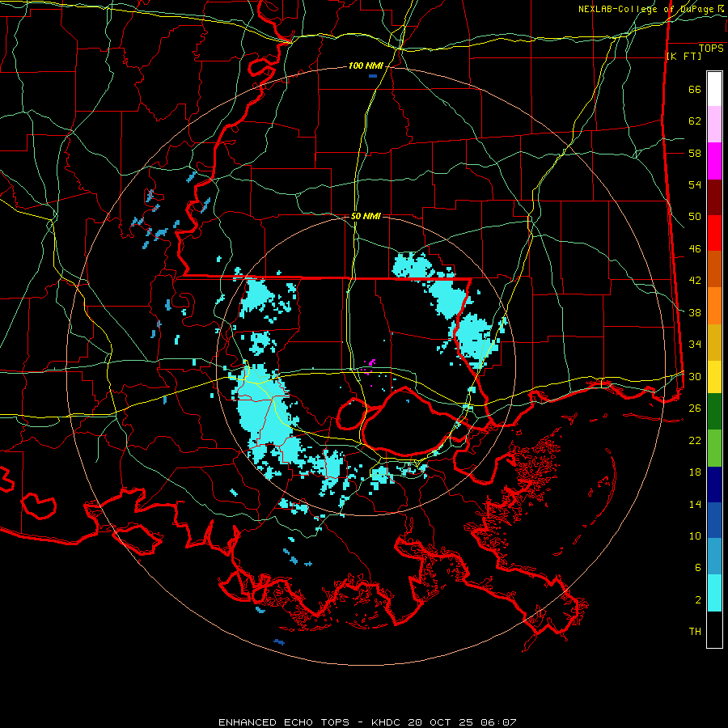
Task: Click the 2 value on the legend
Action: (698, 599)
